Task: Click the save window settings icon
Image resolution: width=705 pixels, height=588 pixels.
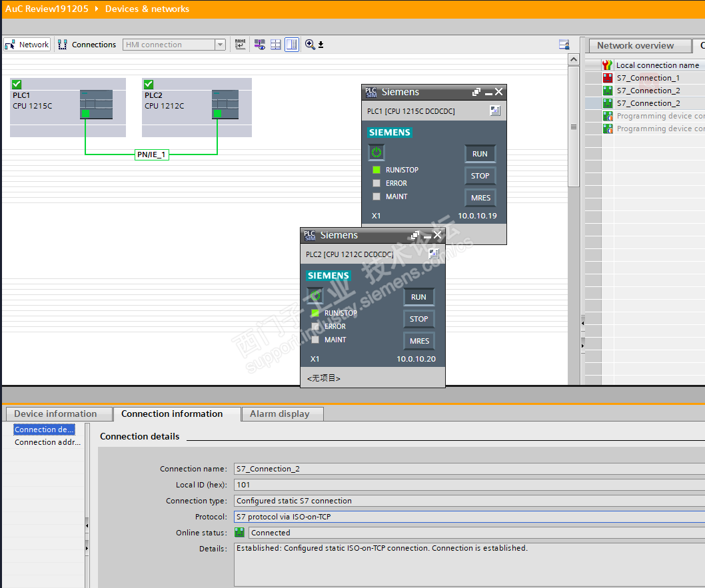Action: 564,44
